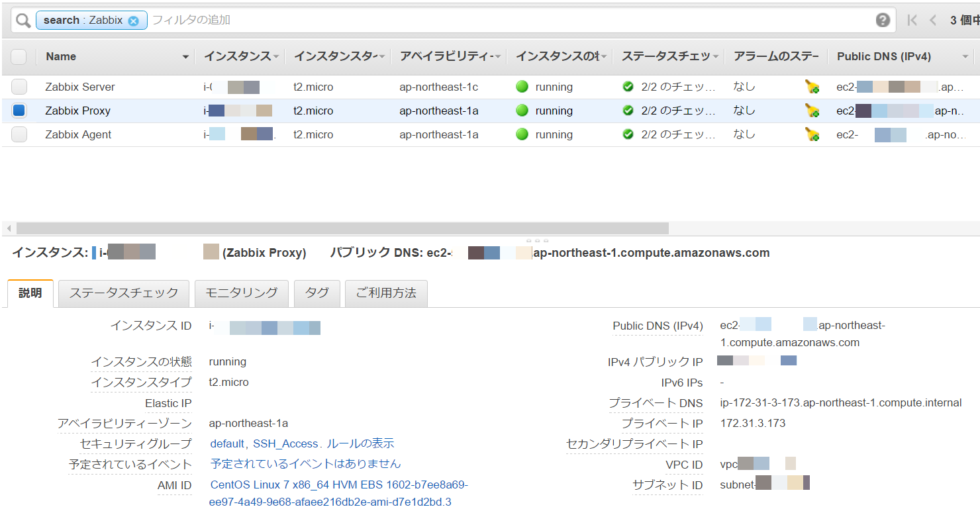Open the インスタンスの状態 column dropdown arrow

coord(604,58)
